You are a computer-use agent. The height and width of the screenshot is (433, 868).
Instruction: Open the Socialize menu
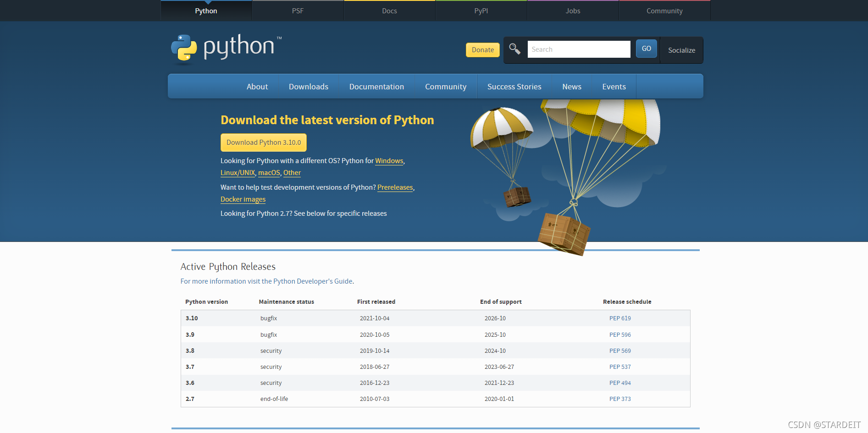tap(681, 50)
